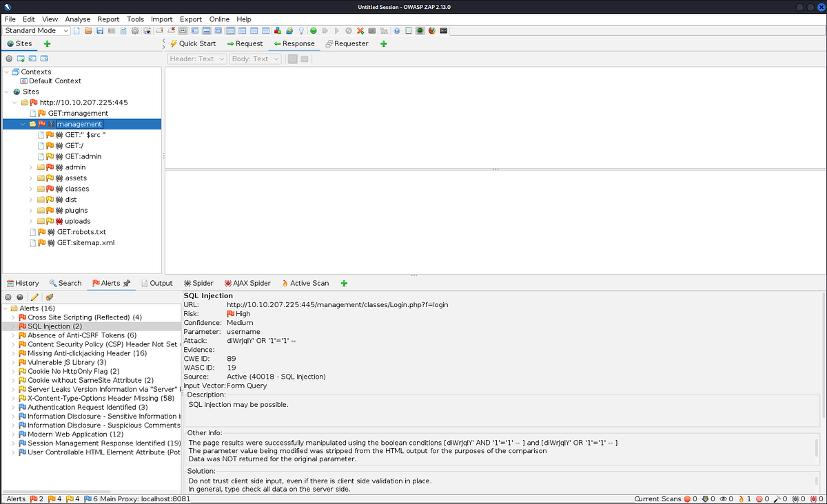Viewport: 827px width, 504px height.
Task: Click the Description text area
Action: click(503, 412)
